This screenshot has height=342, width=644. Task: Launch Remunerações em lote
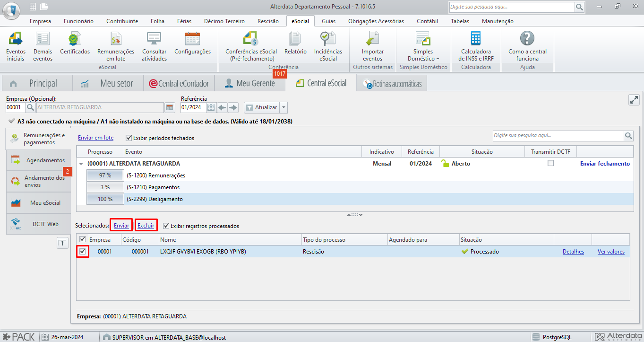point(116,46)
